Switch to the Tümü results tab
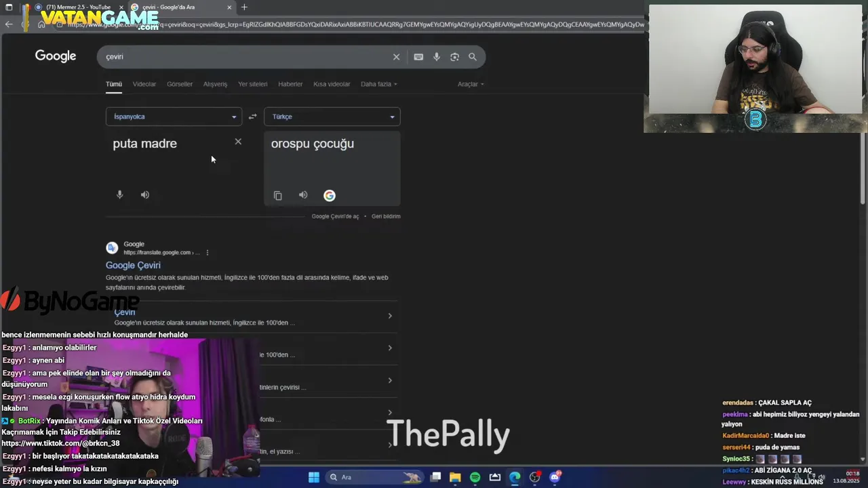Viewport: 868px width, 488px height. pyautogui.click(x=113, y=84)
